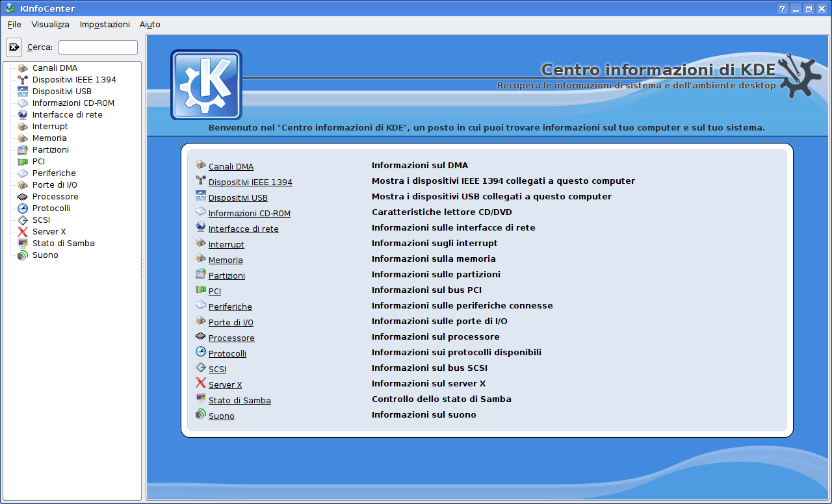Viewport: 832px width, 504px height.
Task: Click Protocolli icon in main panel
Action: [201, 352]
